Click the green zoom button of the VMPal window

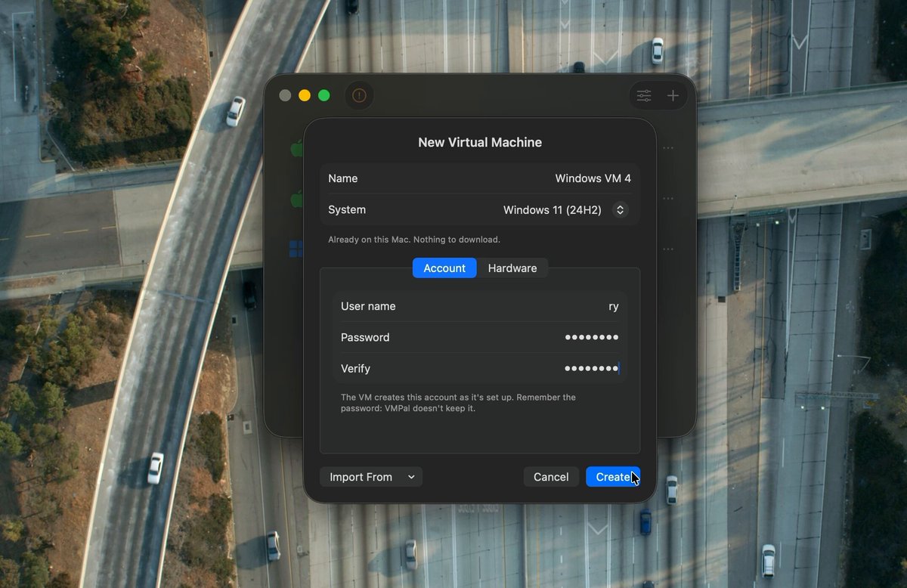point(324,95)
